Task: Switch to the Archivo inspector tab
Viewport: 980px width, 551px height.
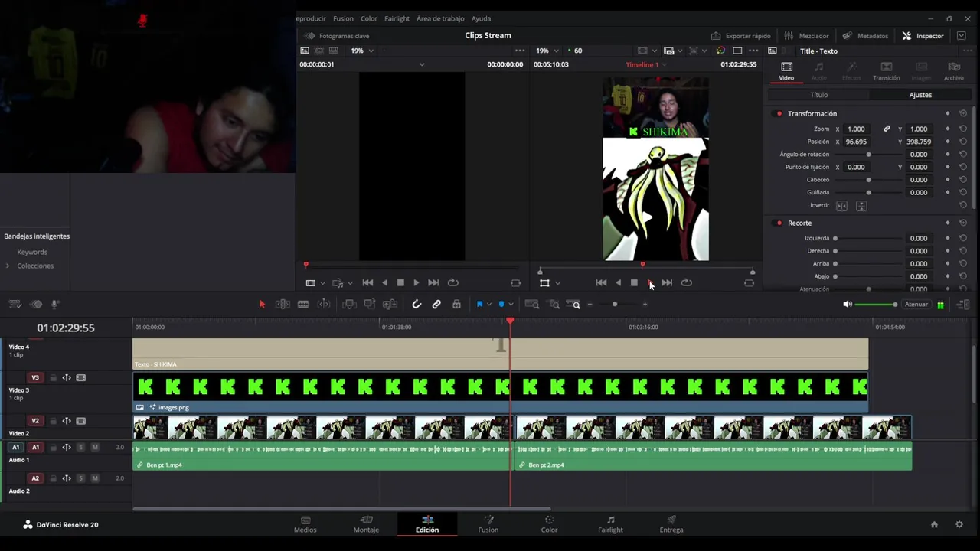Action: tap(954, 71)
